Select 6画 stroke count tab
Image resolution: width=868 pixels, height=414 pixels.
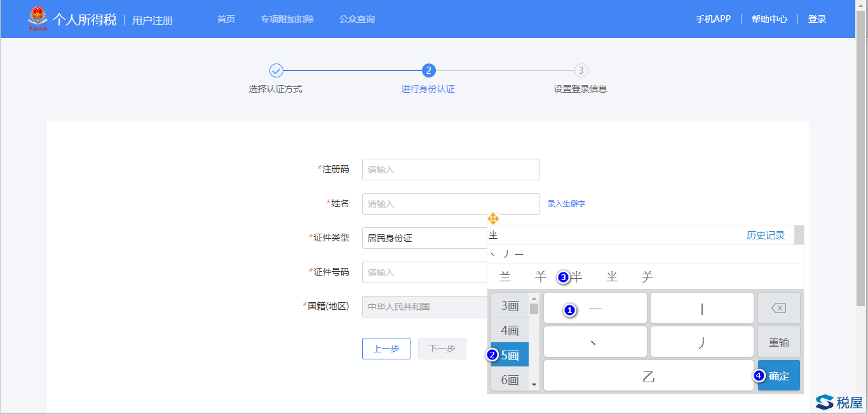510,380
